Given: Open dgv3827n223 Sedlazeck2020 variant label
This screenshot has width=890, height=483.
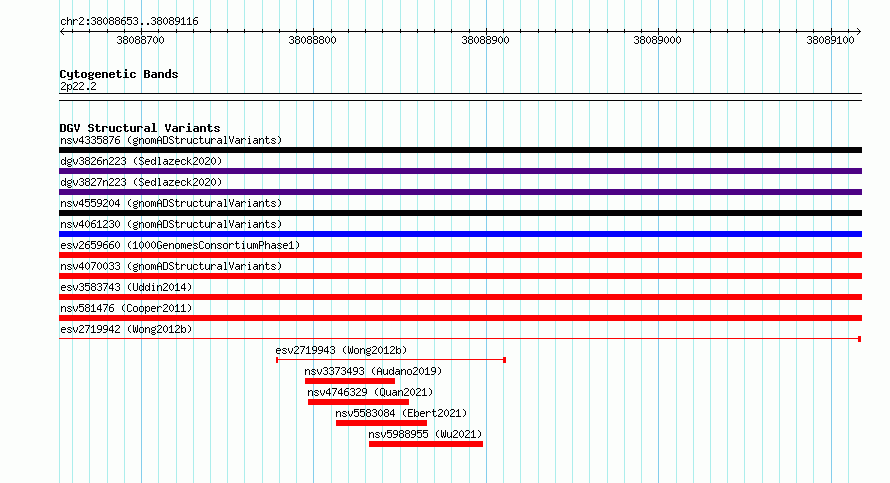Looking at the screenshot, I should 141,182.
